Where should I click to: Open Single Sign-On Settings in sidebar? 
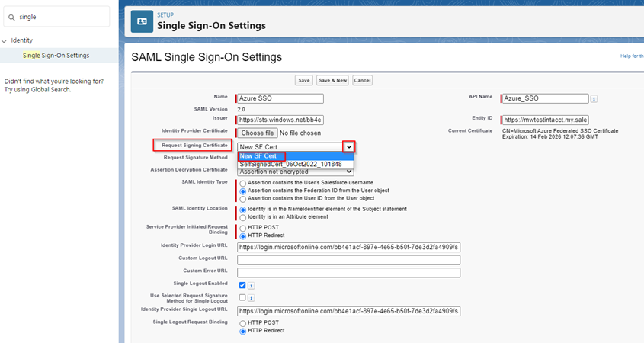(56, 56)
